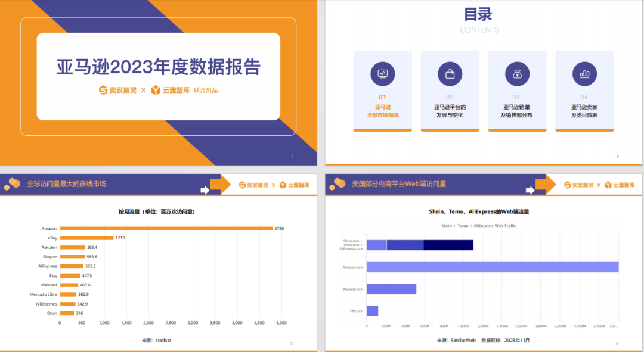Image resolution: width=644 pixels, height=352 pixels.
Task: Expand the 亚马逊卖家及类目数据 section card
Action: 584,89
